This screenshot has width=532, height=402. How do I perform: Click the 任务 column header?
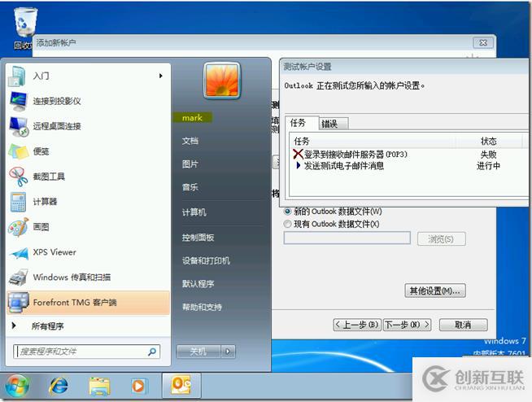coord(373,141)
